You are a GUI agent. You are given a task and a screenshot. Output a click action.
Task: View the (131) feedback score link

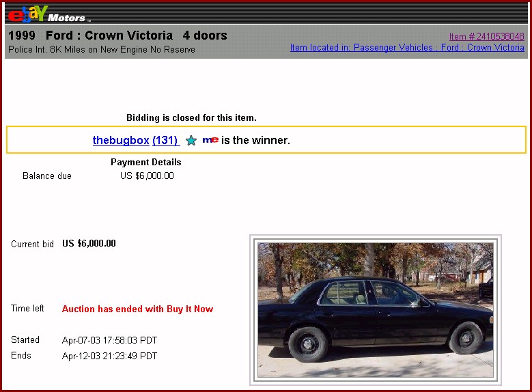[x=165, y=140]
